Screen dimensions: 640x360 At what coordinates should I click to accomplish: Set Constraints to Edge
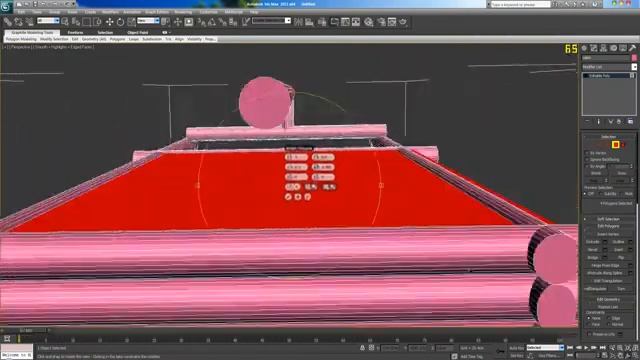[609, 318]
